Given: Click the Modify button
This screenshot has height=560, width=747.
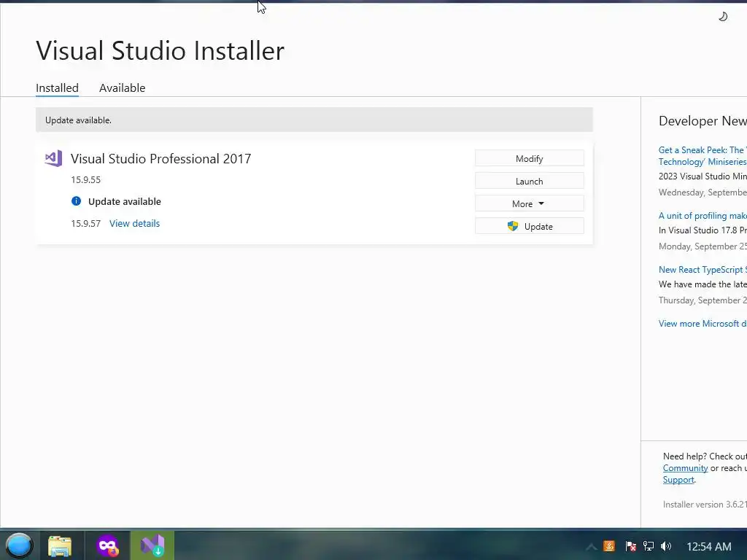Looking at the screenshot, I should (530, 158).
